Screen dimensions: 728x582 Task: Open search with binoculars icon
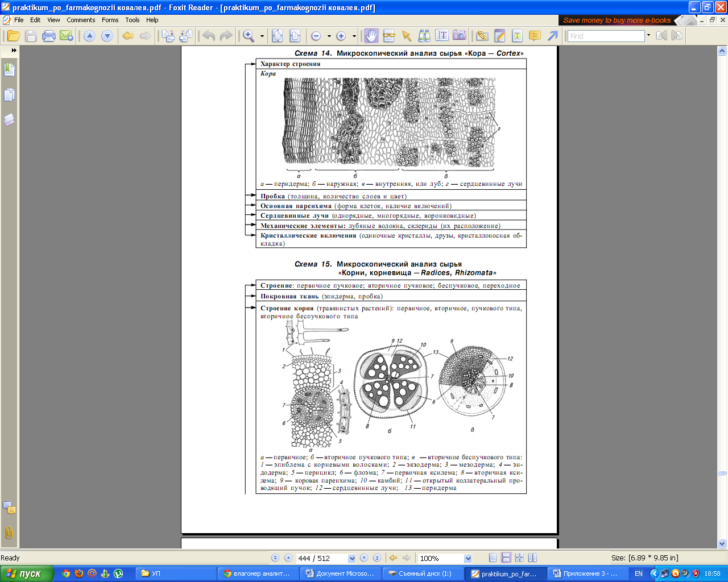pyautogui.click(x=424, y=36)
